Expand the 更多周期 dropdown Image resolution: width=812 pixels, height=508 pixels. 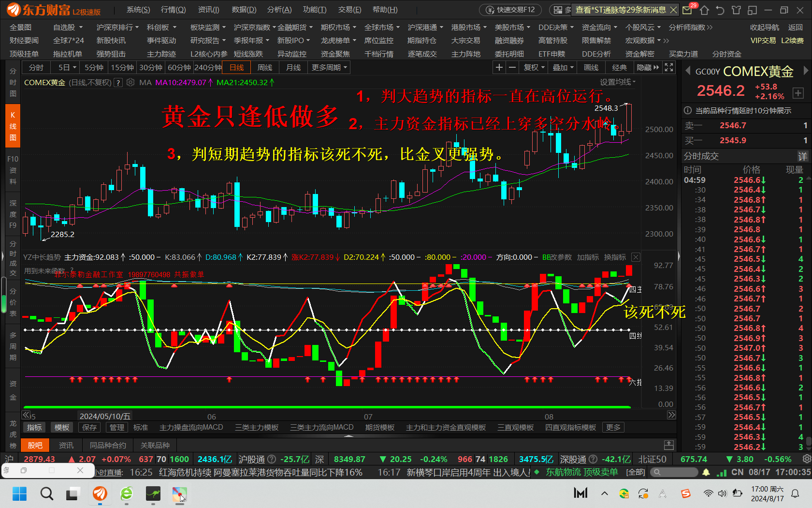(329, 68)
